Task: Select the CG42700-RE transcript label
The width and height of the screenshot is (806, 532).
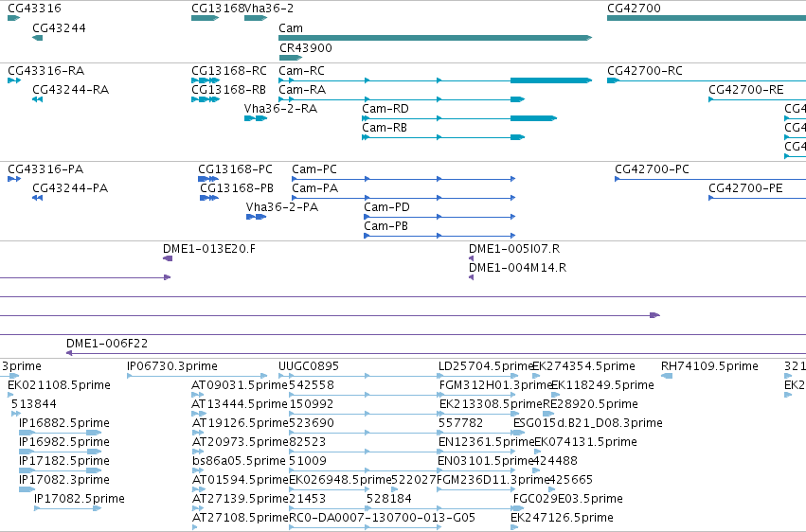Action: [746, 90]
